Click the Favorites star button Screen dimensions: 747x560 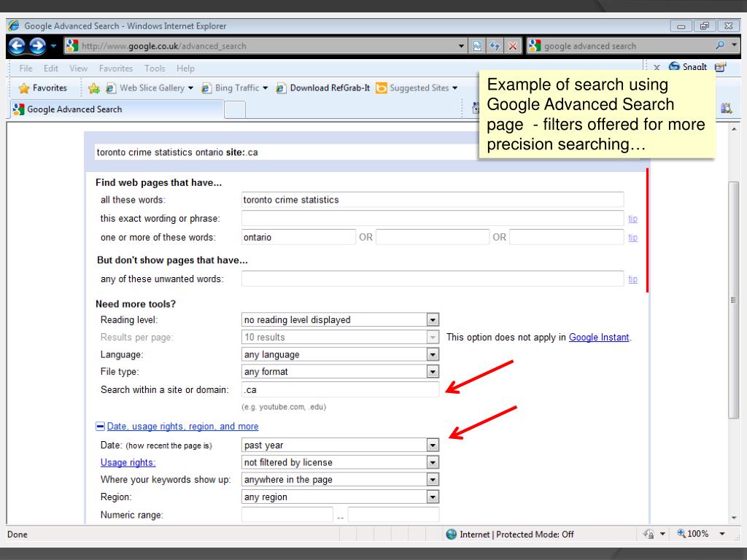pyautogui.click(x=42, y=88)
